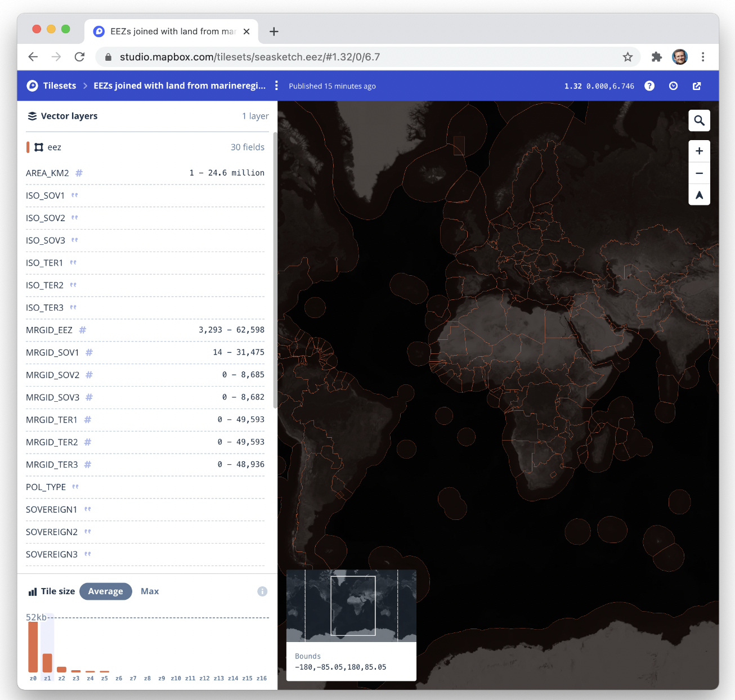735x700 pixels.
Task: Open the tileset options three-dot menu
Action: [x=276, y=86]
